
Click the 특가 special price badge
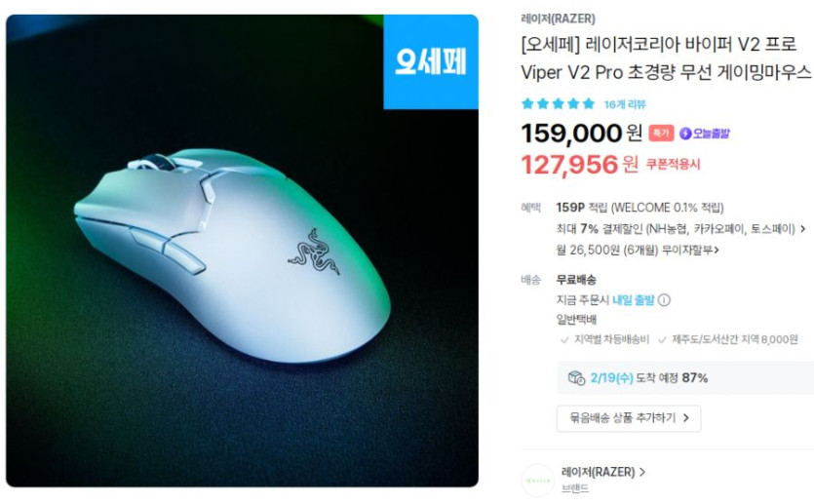[x=661, y=134]
